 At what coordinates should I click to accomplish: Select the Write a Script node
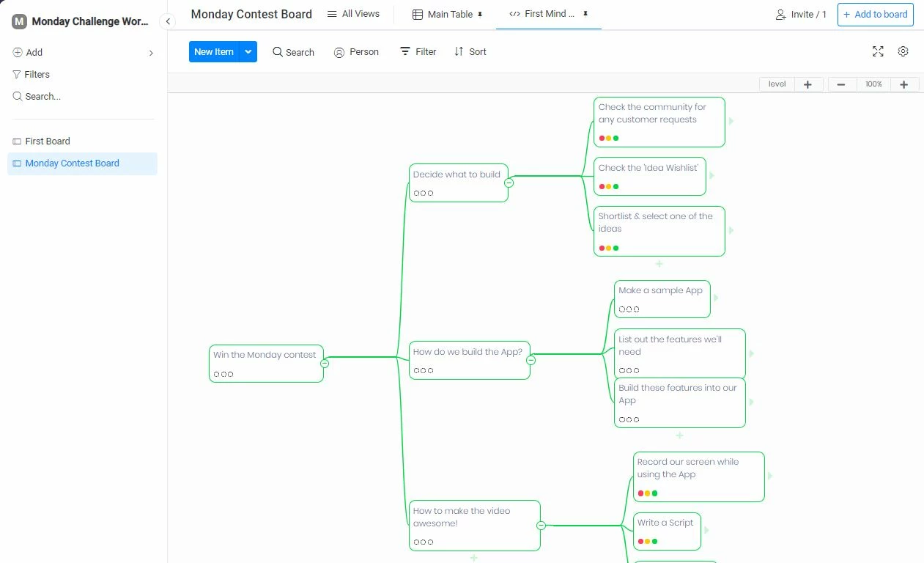coord(667,531)
